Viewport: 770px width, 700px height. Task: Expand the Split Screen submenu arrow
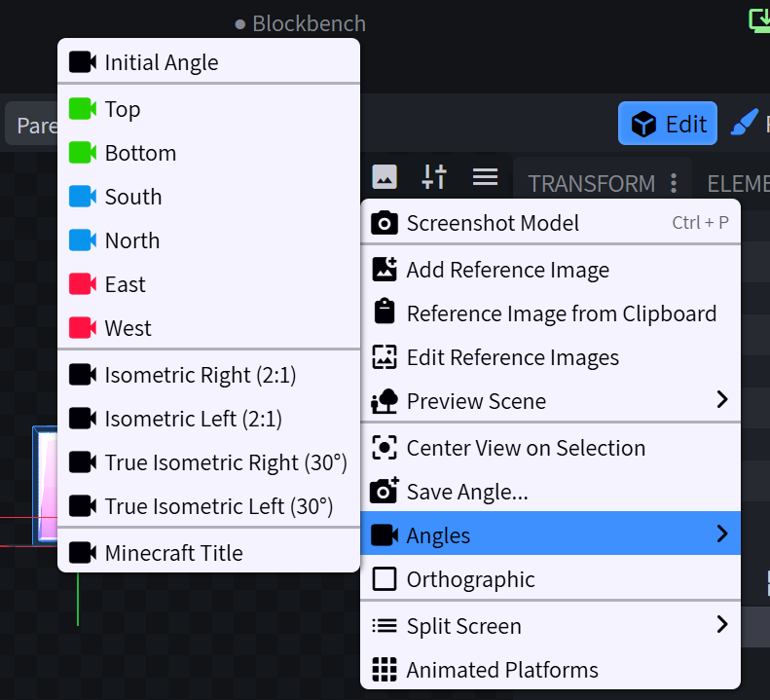click(721, 625)
